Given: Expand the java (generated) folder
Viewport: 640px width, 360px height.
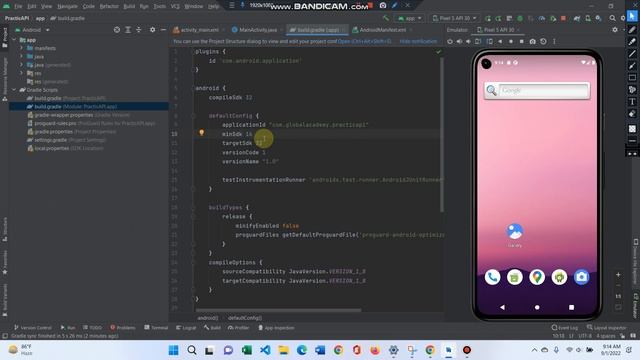Looking at the screenshot, I should [x=22, y=65].
